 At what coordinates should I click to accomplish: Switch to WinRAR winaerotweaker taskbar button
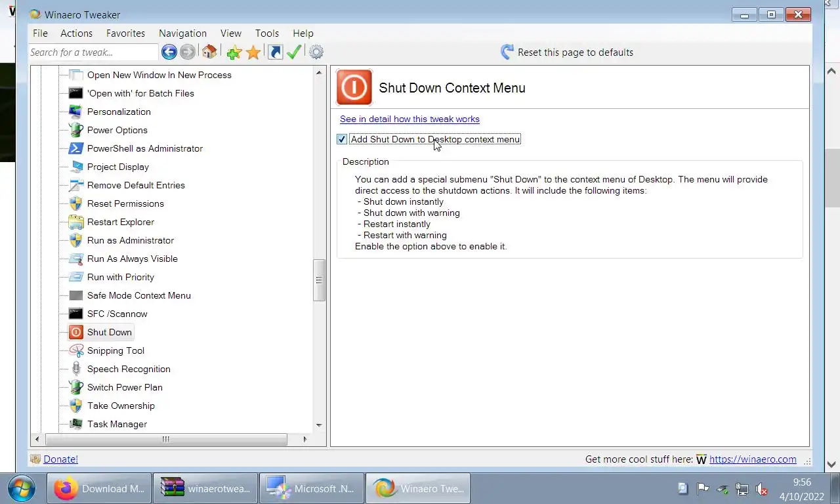point(205,488)
